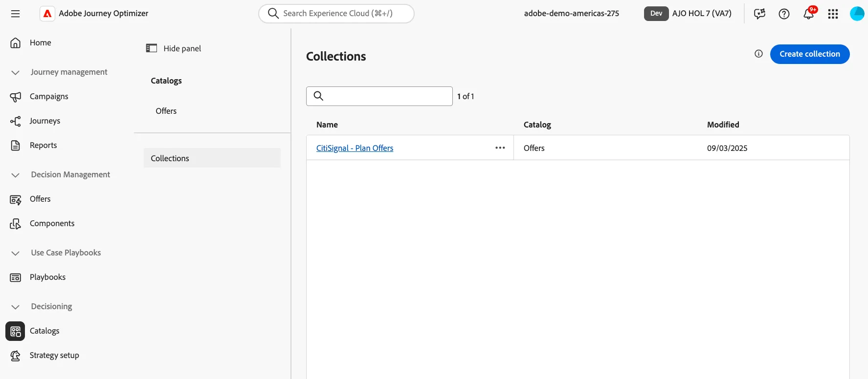Collapse the Use Case Playbooks section
The height and width of the screenshot is (379, 868).
click(16, 253)
